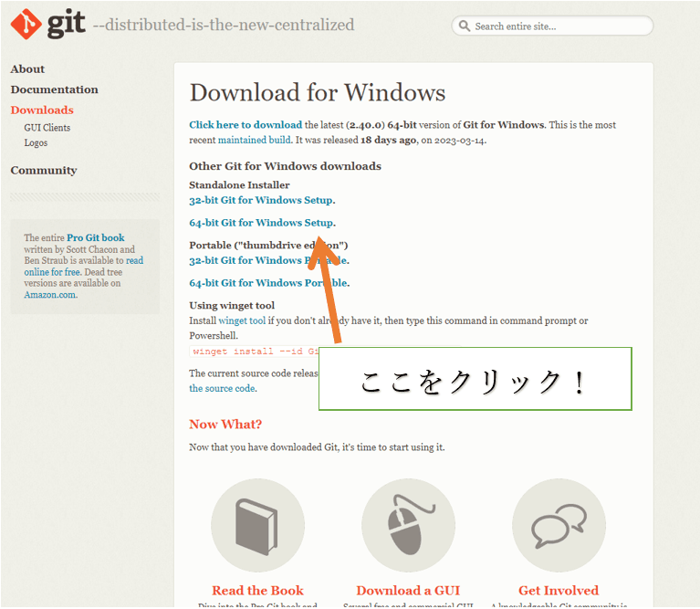Viewport: 700px width, 609px height.
Task: Click the 'Click here to download' link
Action: pyautogui.click(x=246, y=125)
